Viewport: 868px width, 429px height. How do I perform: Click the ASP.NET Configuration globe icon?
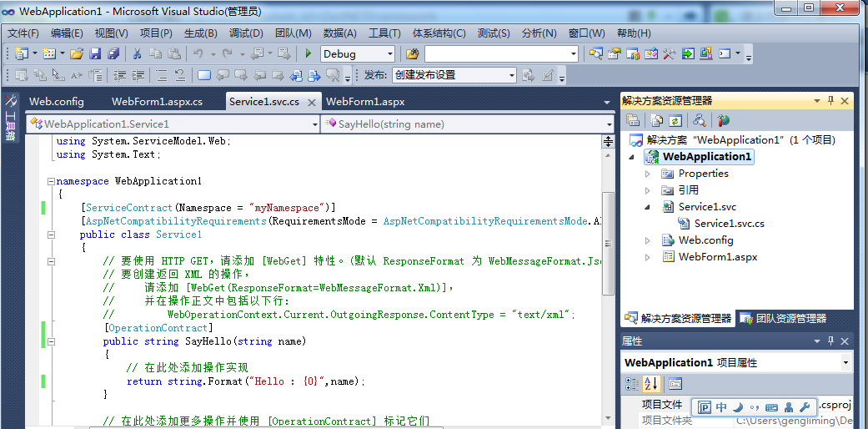tap(723, 119)
